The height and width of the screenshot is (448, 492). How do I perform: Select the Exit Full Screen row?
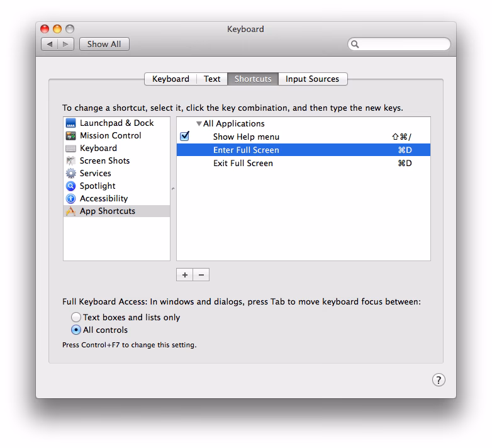(x=303, y=163)
